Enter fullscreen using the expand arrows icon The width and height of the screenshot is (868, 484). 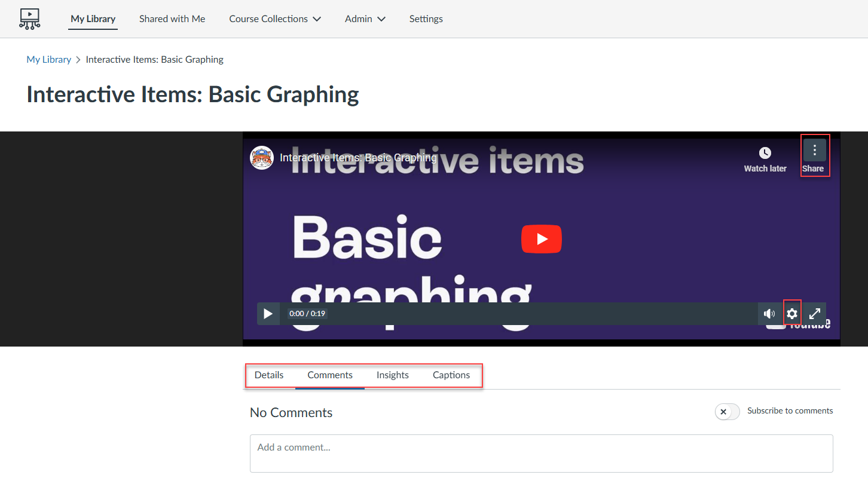tap(815, 314)
